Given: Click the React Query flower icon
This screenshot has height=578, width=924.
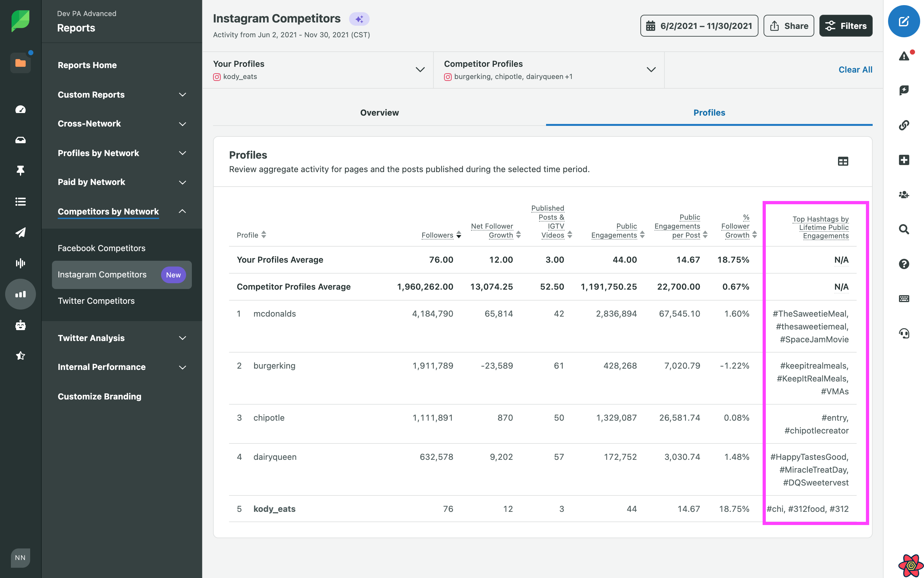Looking at the screenshot, I should pyautogui.click(x=911, y=565).
